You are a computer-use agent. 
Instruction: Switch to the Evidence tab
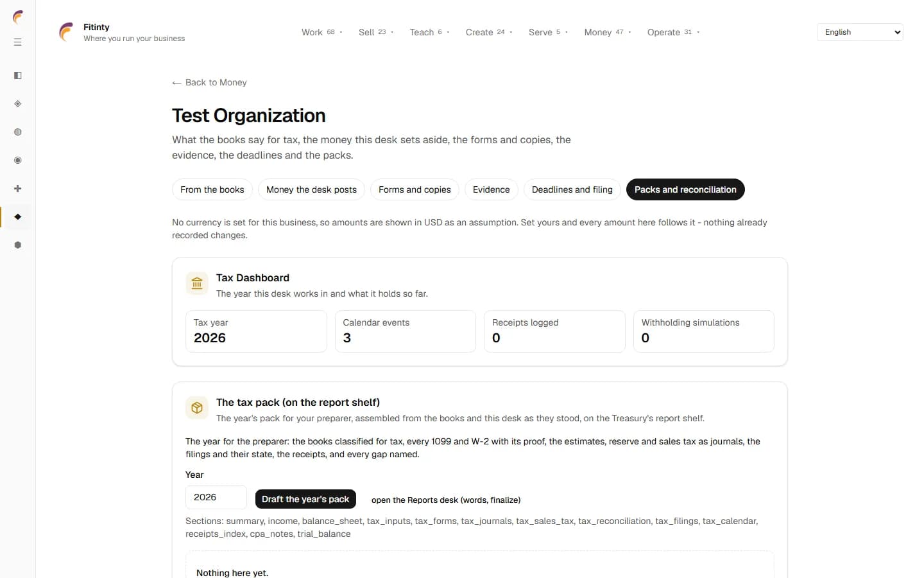pos(492,189)
